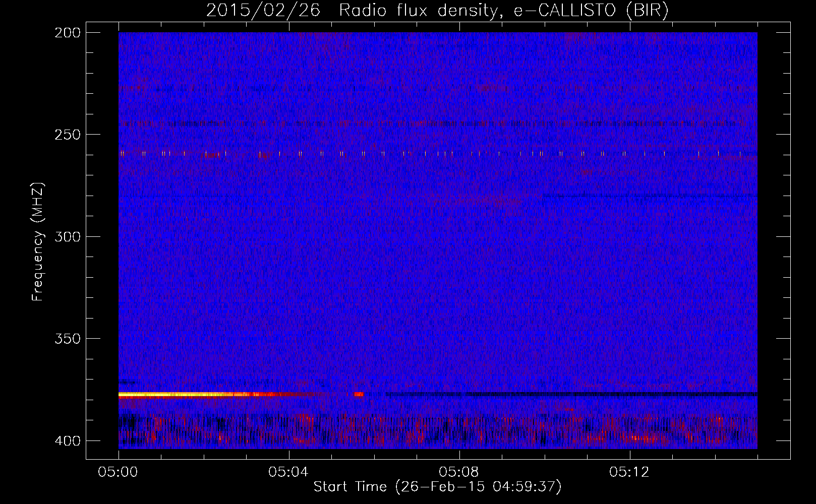Image resolution: width=816 pixels, height=504 pixels.
Task: Click the dark line near 280 MHz at right
Action: [x=650, y=196]
